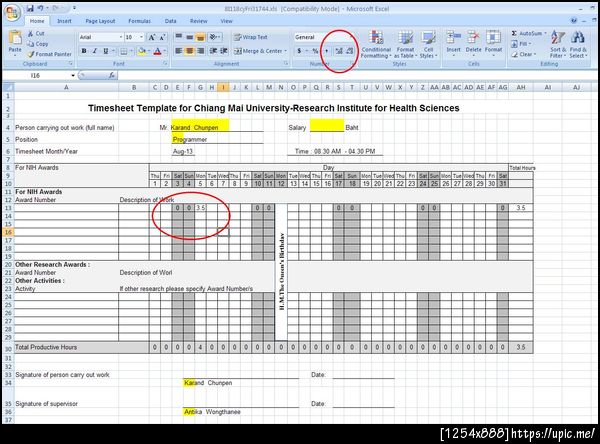The width and height of the screenshot is (600, 444).
Task: Set Top Align vertical alignment
Action: [179, 37]
